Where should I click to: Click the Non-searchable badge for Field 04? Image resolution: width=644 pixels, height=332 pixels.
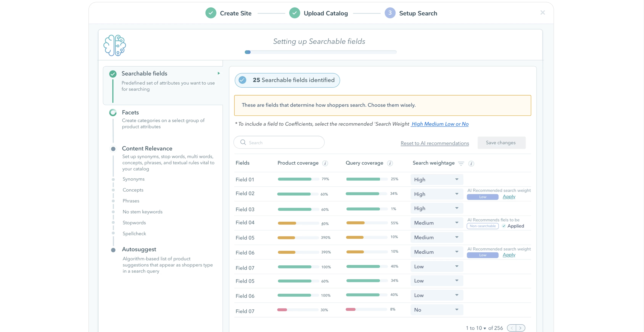click(x=482, y=226)
